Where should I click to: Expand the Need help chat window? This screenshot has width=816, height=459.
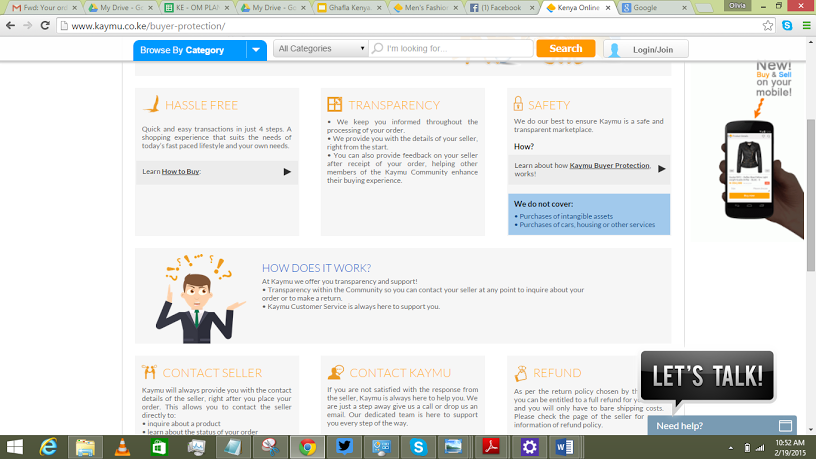click(x=785, y=426)
